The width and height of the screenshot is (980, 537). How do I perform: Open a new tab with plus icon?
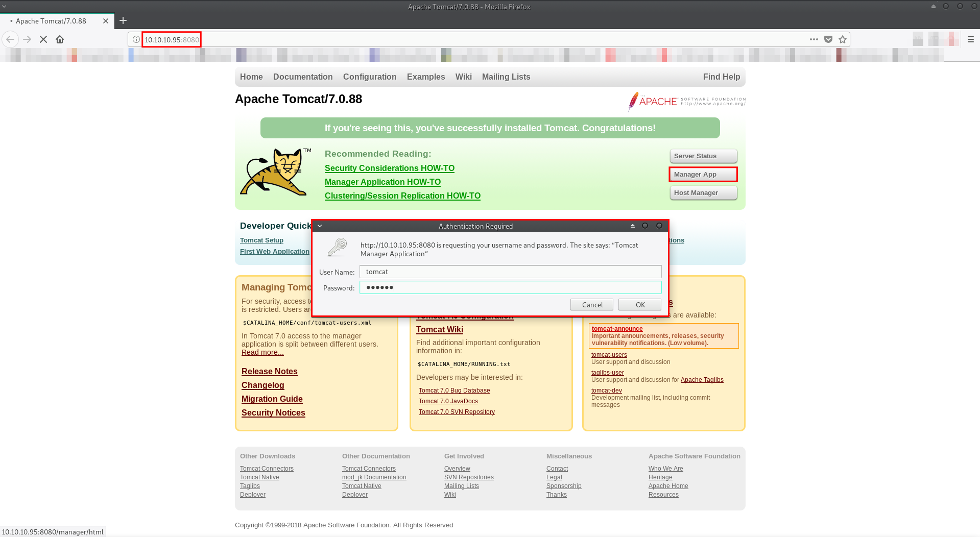tap(123, 20)
